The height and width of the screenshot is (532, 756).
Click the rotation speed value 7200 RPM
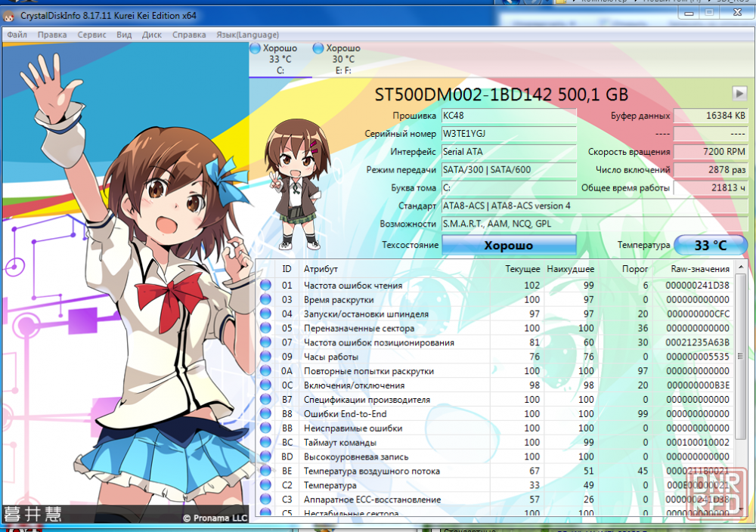(710, 152)
